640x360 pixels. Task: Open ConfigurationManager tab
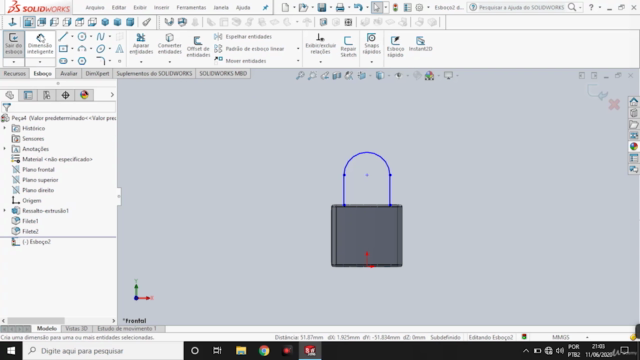tap(47, 95)
